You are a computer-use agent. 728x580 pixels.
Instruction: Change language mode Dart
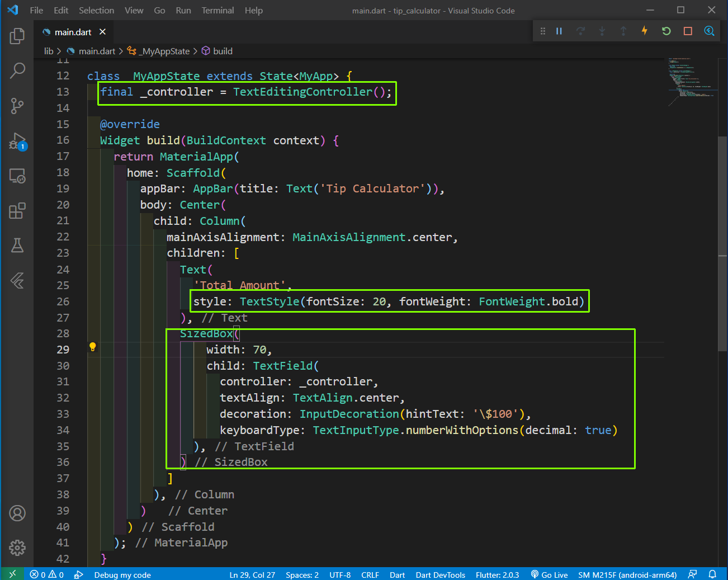(x=397, y=574)
